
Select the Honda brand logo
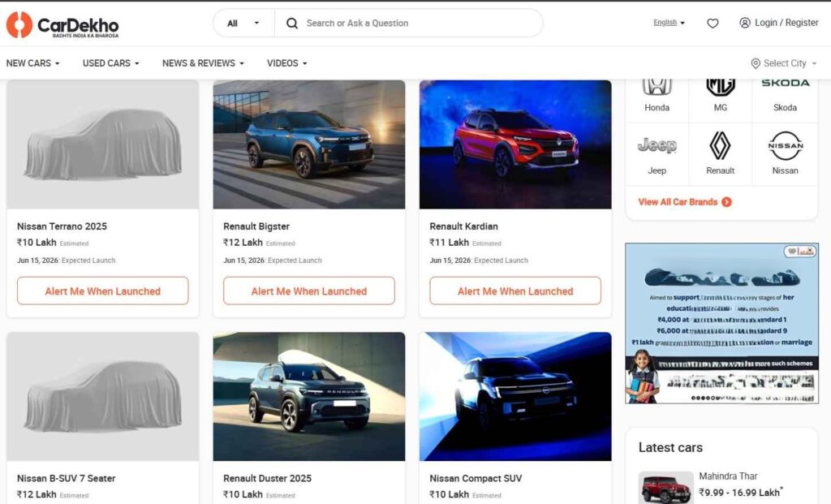coord(657,86)
